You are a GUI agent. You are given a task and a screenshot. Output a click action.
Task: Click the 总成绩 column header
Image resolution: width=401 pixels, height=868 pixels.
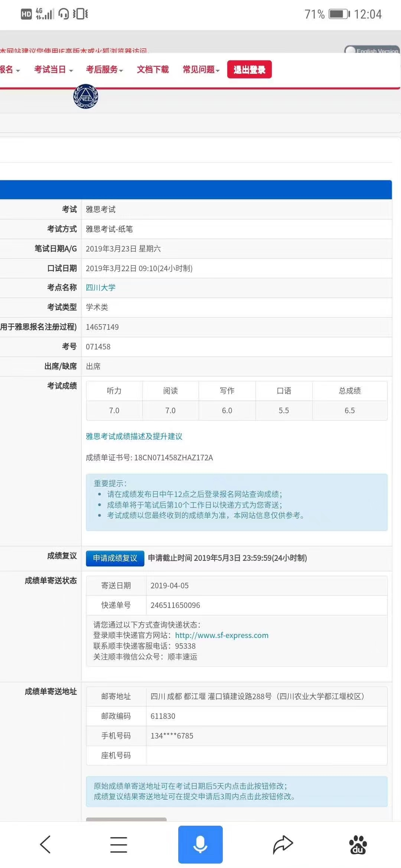[x=350, y=391]
